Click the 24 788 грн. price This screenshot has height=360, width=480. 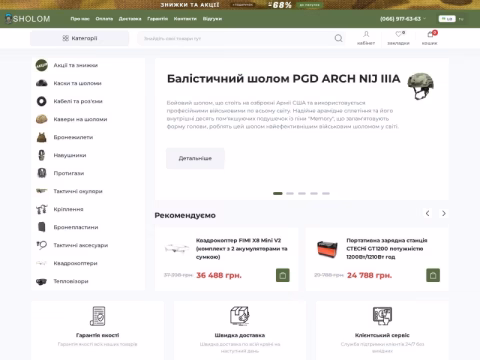(x=369, y=275)
